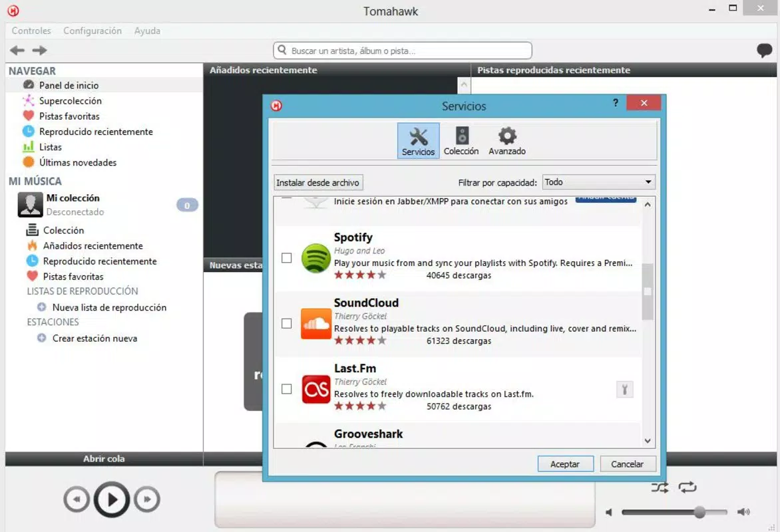The height and width of the screenshot is (532, 780).
Task: Click the maximum volume speaker icon
Action: coord(743,512)
